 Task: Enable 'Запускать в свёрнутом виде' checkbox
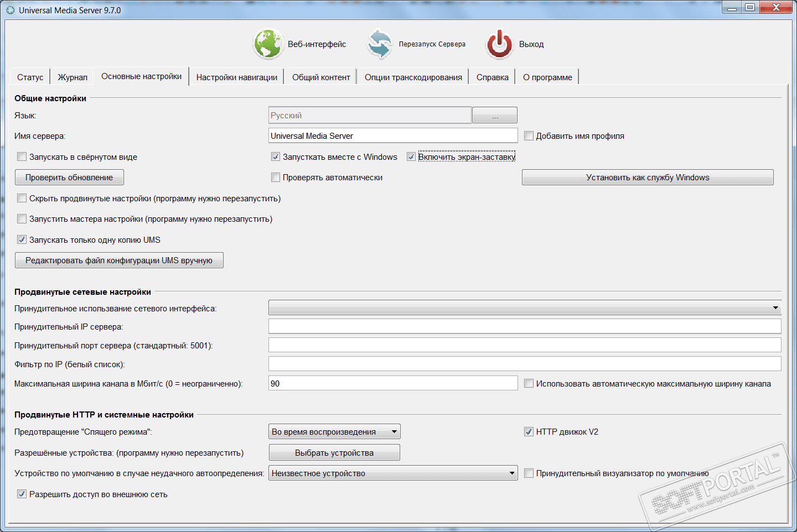22,157
